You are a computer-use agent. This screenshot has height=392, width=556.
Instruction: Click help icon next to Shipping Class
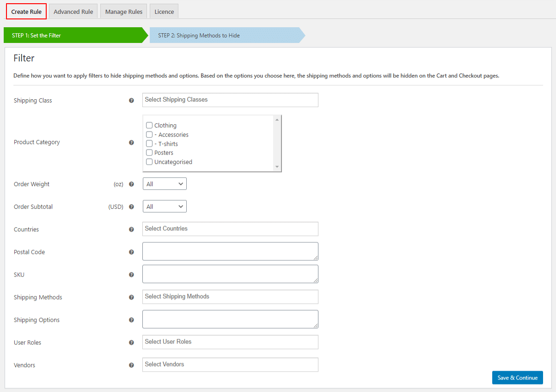click(x=131, y=101)
